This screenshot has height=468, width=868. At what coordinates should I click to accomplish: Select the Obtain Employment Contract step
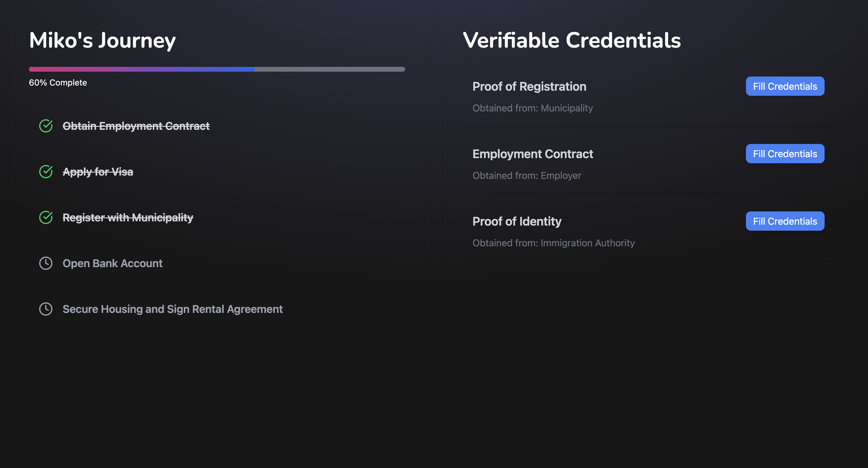[136, 126]
